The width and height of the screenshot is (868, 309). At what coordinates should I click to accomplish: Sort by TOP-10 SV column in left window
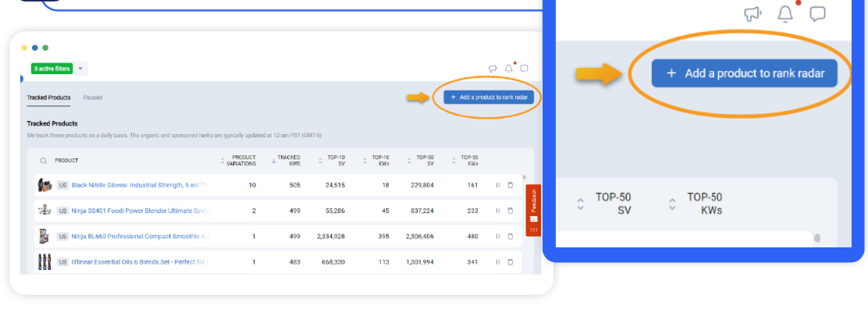(x=333, y=161)
